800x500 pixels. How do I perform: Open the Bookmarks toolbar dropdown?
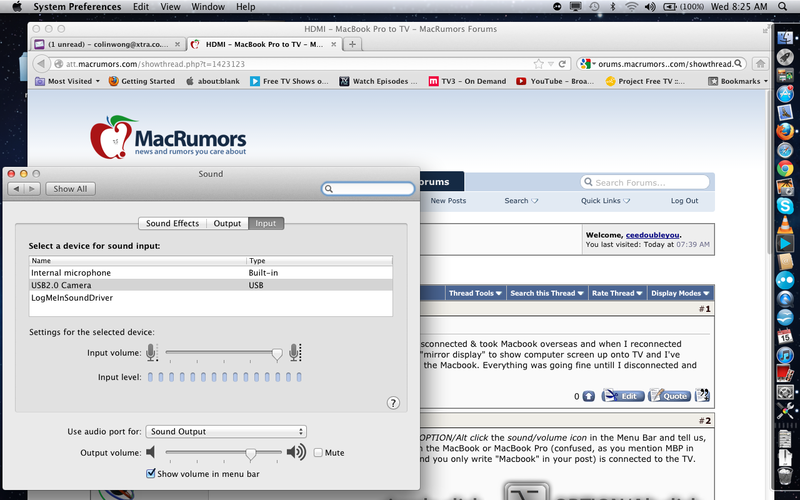tap(738, 81)
